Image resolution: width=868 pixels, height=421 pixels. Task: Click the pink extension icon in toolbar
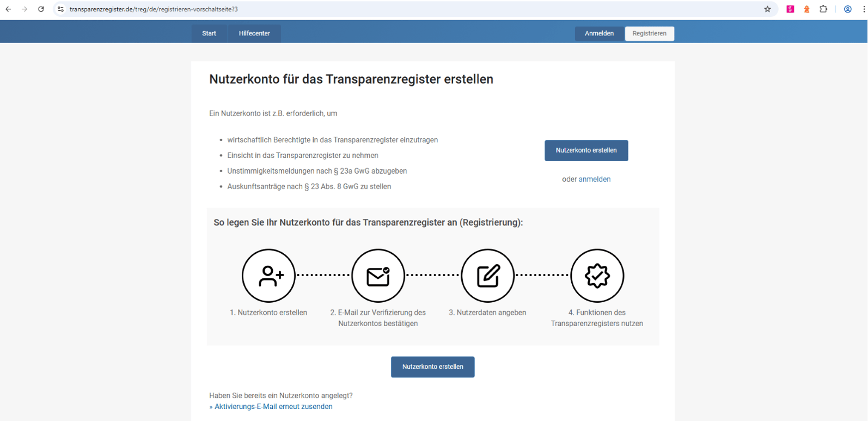(x=790, y=9)
